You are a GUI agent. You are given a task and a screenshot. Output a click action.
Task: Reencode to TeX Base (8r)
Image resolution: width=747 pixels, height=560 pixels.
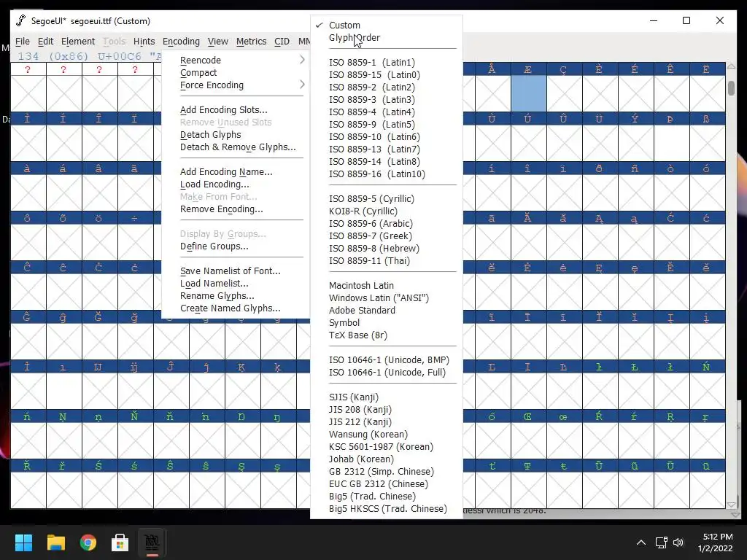pyautogui.click(x=357, y=335)
